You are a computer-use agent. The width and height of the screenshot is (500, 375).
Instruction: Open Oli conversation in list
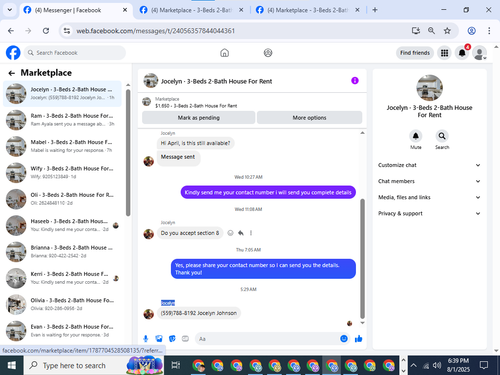tap(62, 199)
